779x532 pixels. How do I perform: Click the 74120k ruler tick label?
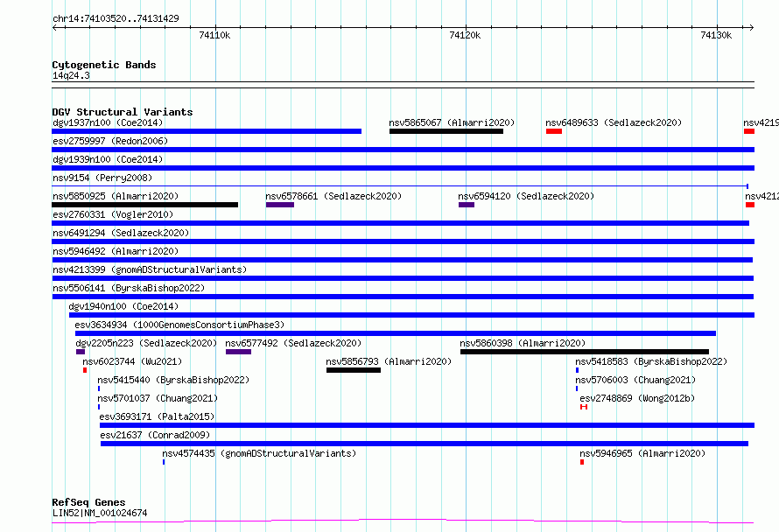click(465, 35)
